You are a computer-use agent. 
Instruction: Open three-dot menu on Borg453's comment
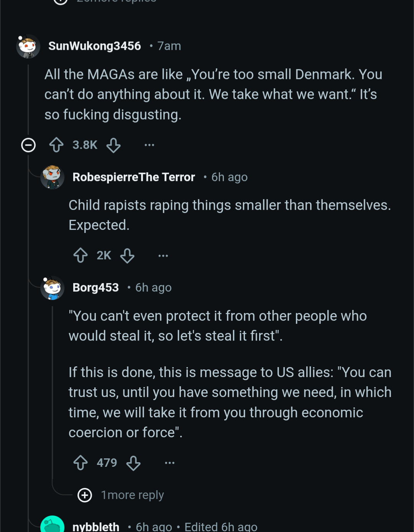(x=169, y=463)
